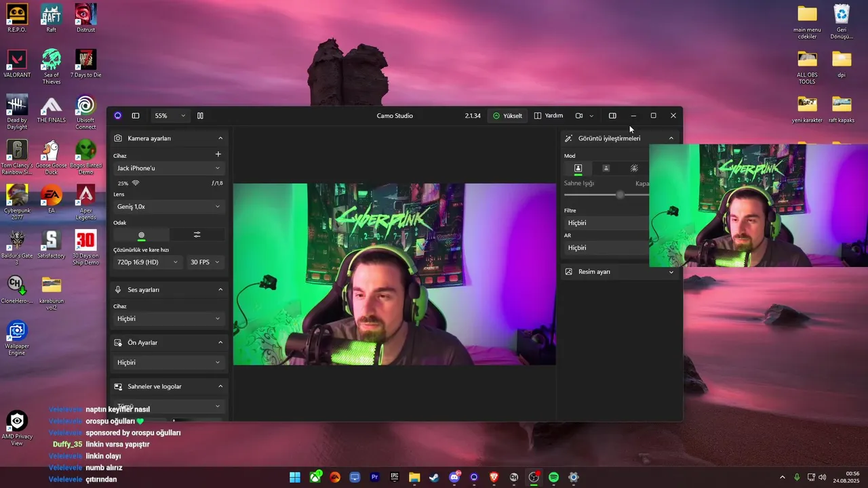Image resolution: width=868 pixels, height=488 pixels.
Task: Open Ubisoft Connect desktop shortcut
Action: [x=85, y=112]
